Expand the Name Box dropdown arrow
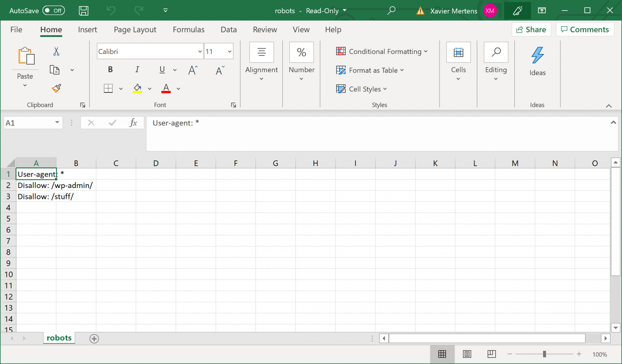The width and height of the screenshot is (622, 364). [x=57, y=123]
